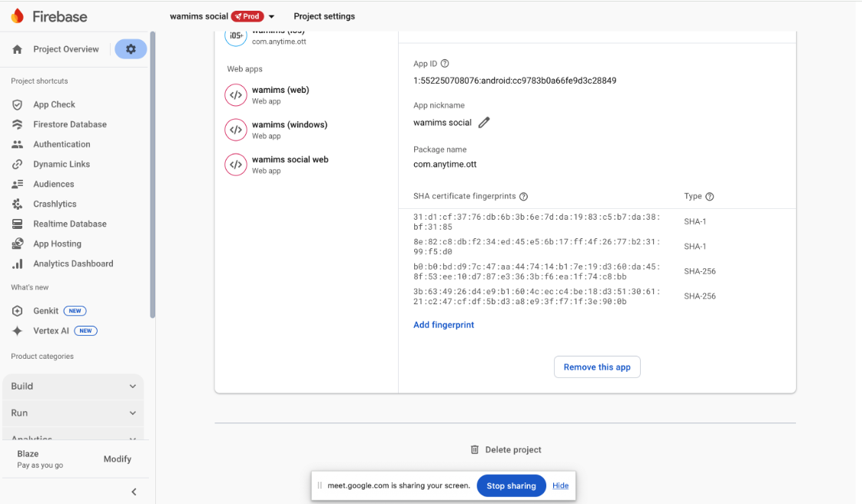Viewport: 862px width, 504px height.
Task: Click the Add fingerprint link
Action: click(x=443, y=325)
